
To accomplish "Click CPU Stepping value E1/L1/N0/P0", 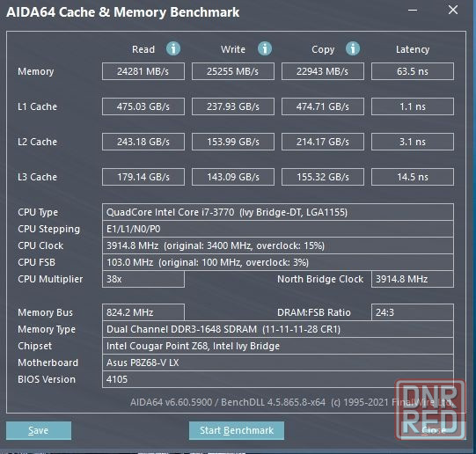I will 278,229.
